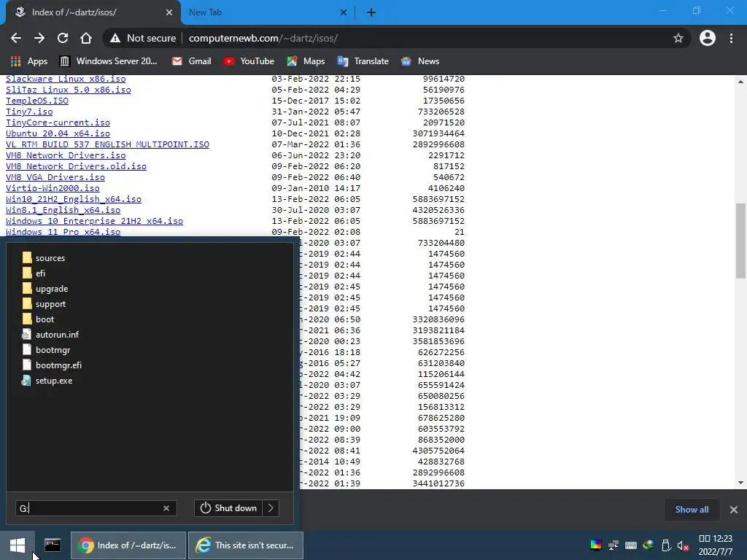Select the bootmgr.efi file
Viewport: 747px width, 560px height.
pos(52,365)
